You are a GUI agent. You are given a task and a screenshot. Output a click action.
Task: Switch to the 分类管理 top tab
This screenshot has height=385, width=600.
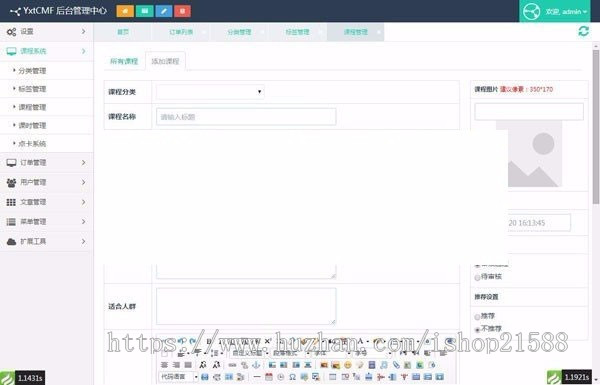(239, 32)
